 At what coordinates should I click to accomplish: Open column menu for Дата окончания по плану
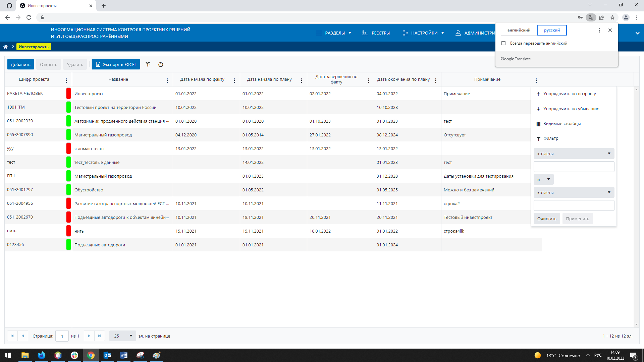click(x=435, y=80)
